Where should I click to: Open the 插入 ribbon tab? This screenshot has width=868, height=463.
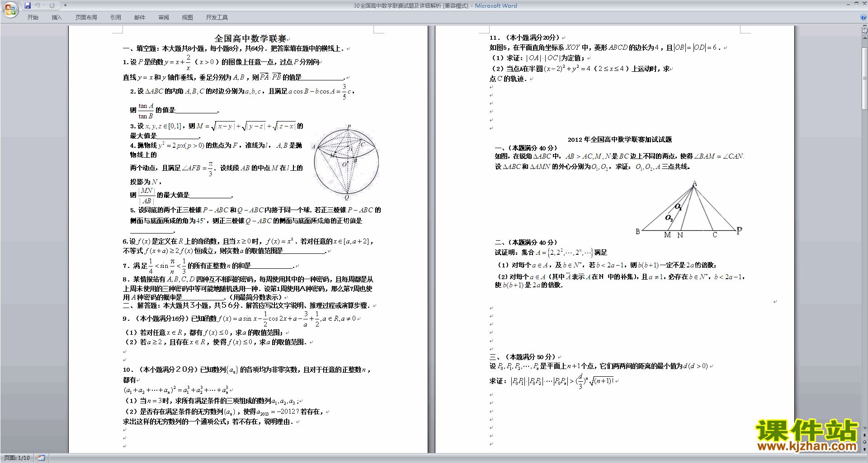(57, 18)
